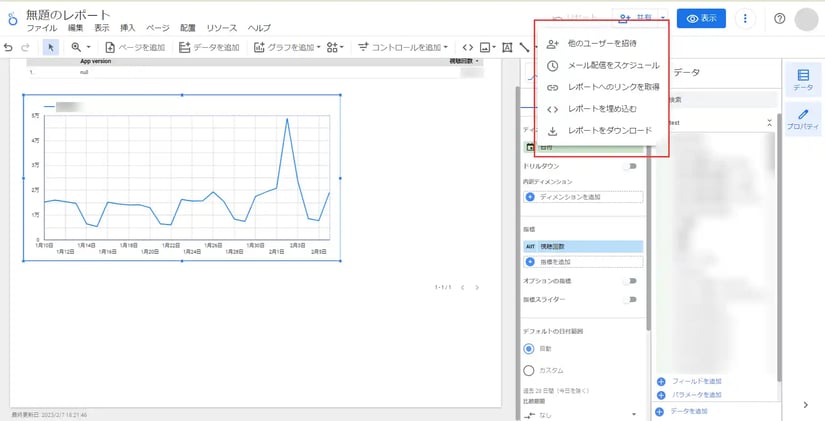Open the グラフを追加 chart dropdown
The height and width of the screenshot is (421, 825).
(287, 47)
